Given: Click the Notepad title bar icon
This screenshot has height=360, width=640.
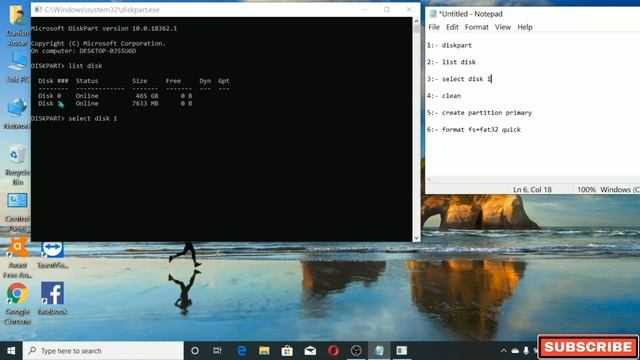Looking at the screenshot, I should [433, 14].
